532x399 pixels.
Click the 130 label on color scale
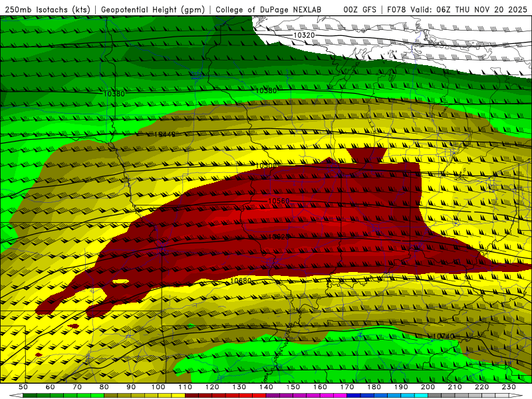239,387
